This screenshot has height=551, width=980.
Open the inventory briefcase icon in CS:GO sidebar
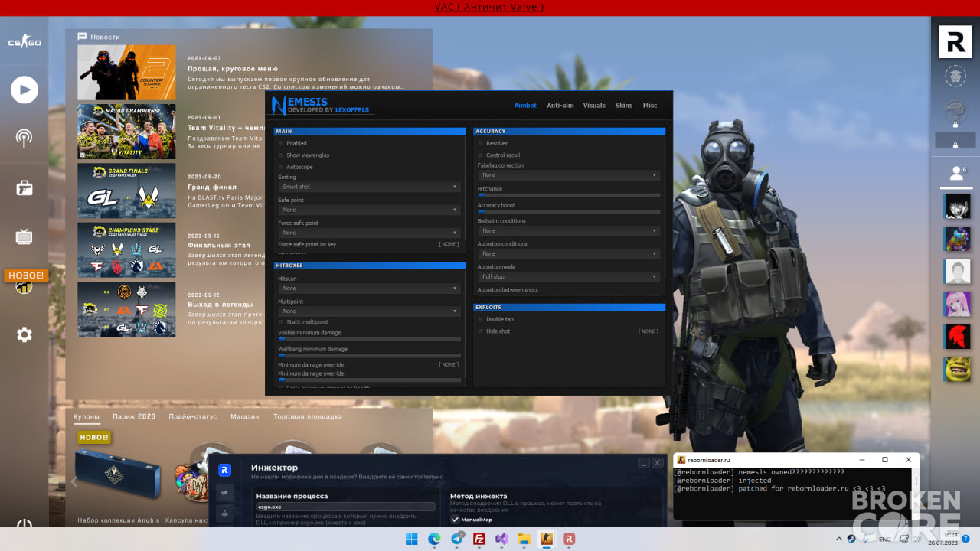24,187
